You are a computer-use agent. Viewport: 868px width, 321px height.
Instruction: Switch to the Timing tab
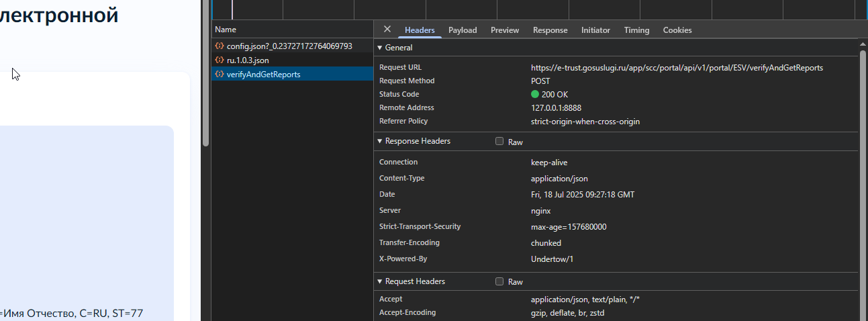tap(636, 30)
